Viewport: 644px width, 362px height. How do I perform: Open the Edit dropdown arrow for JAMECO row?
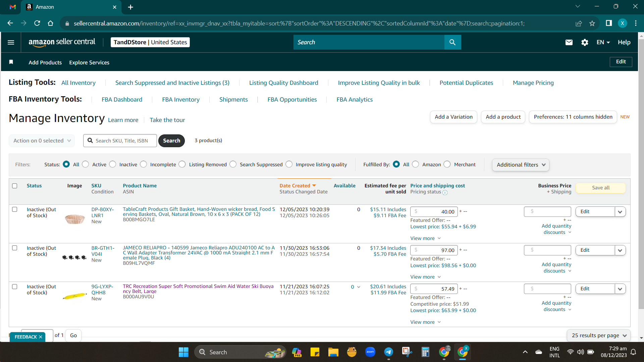[620, 250]
